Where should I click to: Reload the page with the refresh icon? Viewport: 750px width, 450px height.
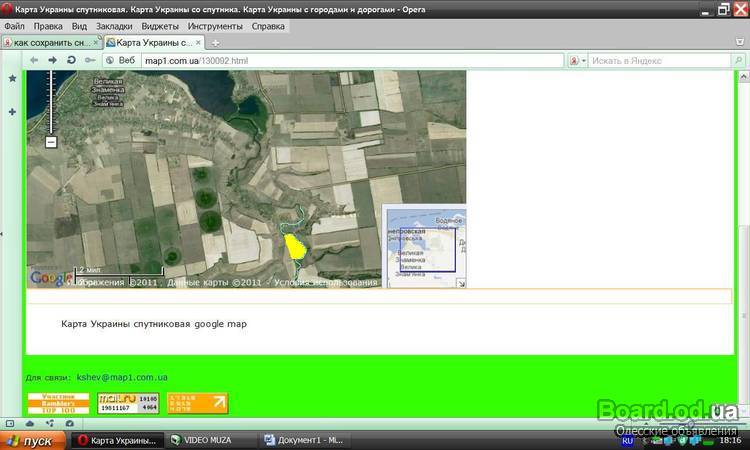click(x=71, y=60)
